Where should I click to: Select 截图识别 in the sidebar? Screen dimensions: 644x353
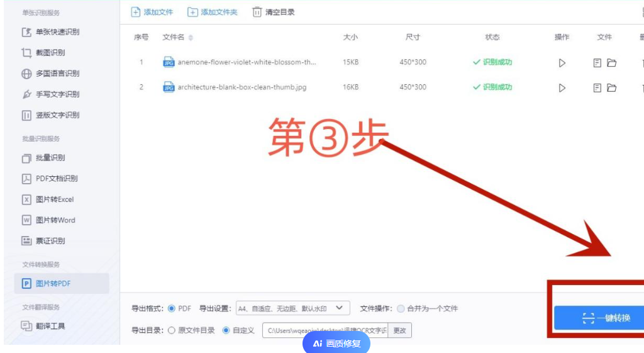(x=43, y=53)
